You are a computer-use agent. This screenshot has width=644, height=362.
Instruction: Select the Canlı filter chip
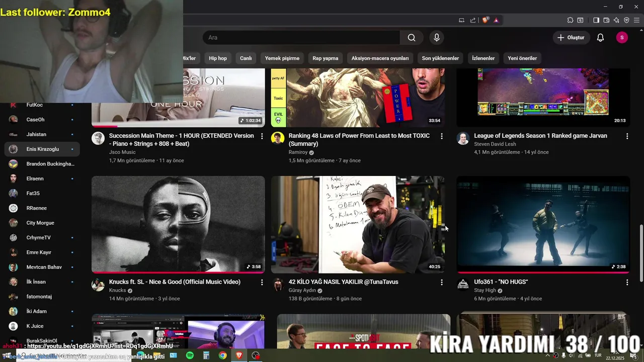point(246,58)
